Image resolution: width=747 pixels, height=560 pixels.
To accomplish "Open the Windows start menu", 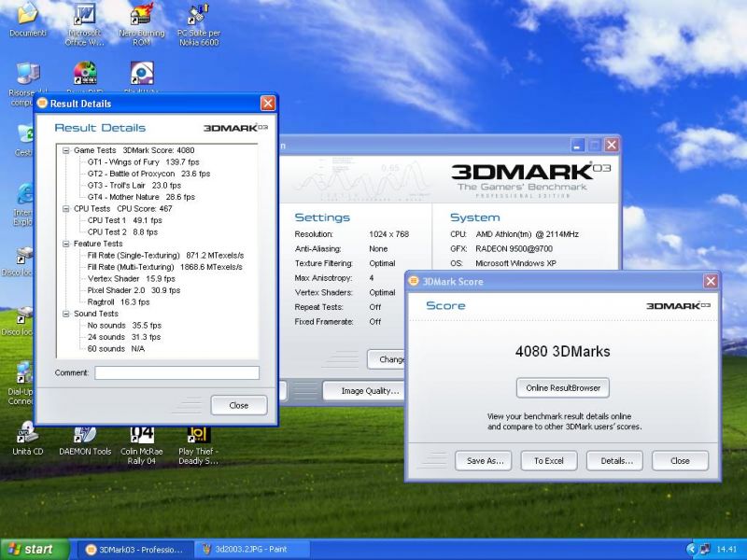I will [x=35, y=550].
